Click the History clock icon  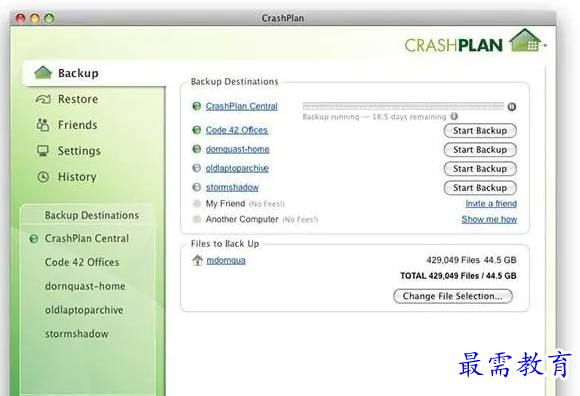[x=43, y=177]
